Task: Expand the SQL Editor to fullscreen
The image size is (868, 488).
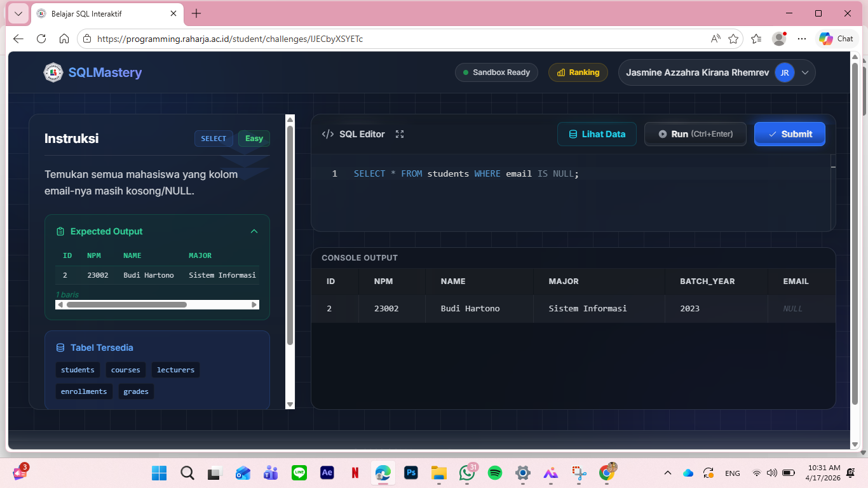Action: click(400, 134)
